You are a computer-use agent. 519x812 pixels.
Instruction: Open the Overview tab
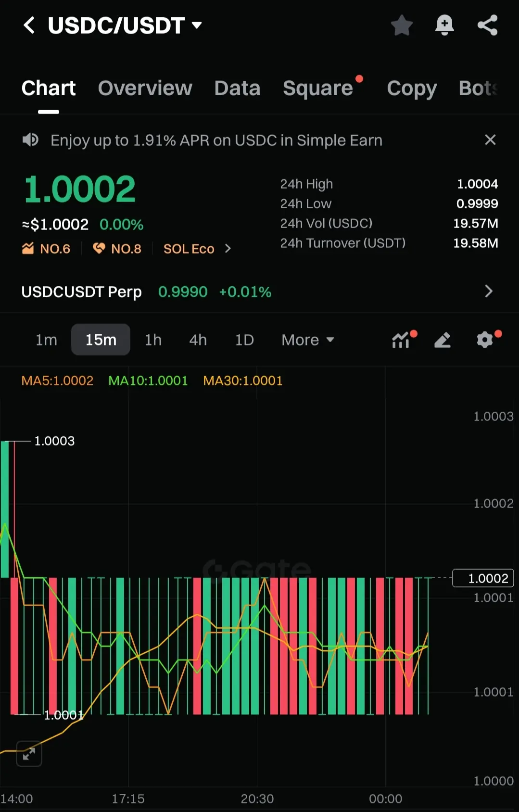145,89
